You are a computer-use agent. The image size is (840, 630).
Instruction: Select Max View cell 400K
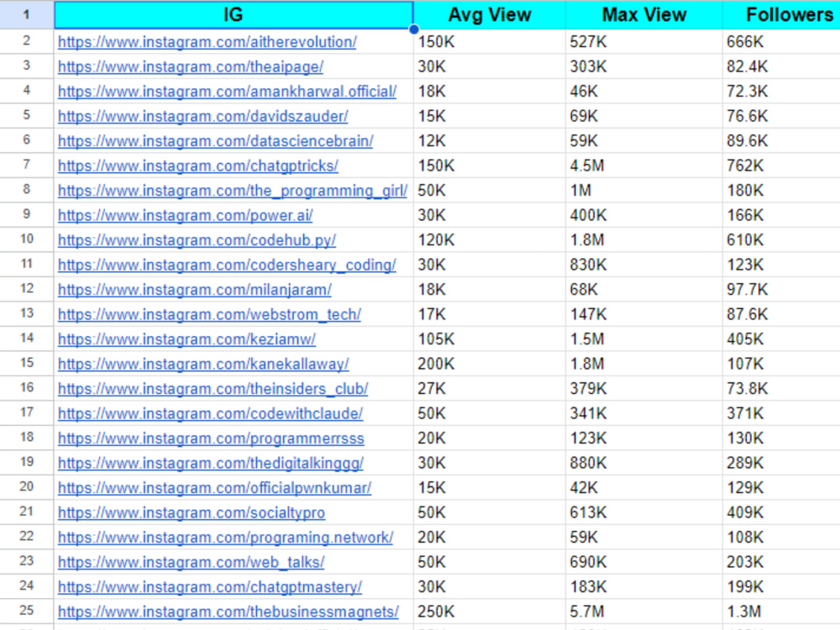[644, 215]
